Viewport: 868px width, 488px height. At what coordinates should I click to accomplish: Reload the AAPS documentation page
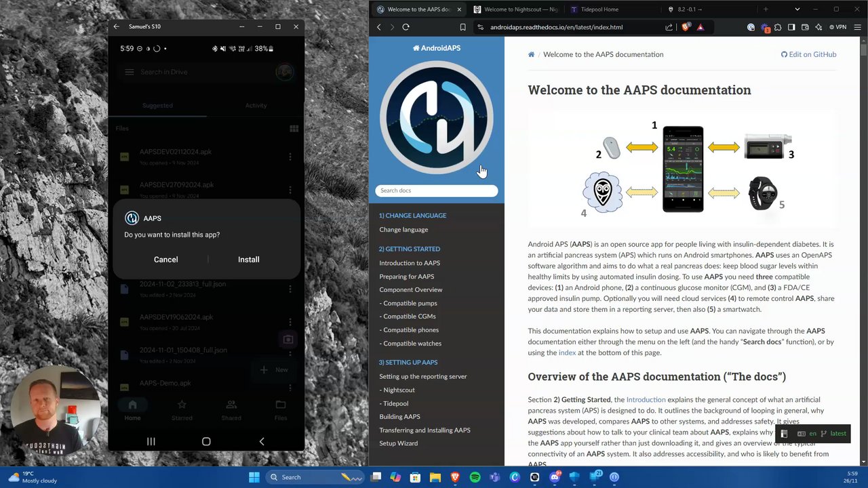pos(406,27)
